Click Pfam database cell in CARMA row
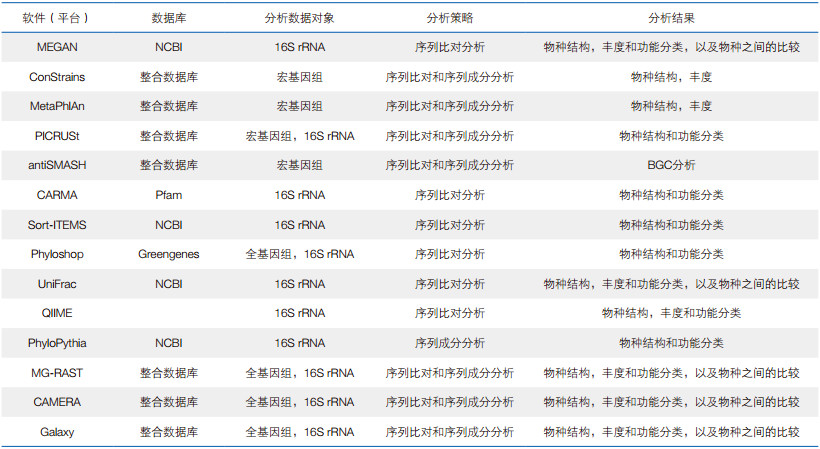Image resolution: width=820 pixels, height=449 pixels. coord(168,195)
